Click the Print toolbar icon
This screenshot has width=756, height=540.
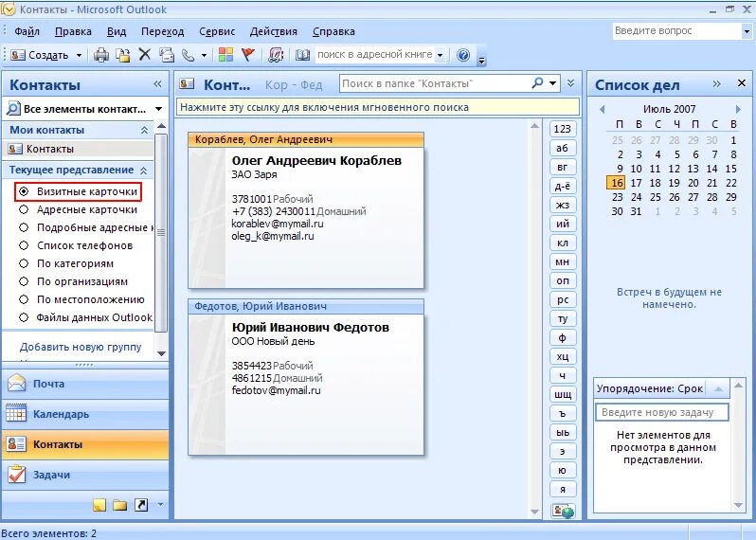click(x=101, y=55)
